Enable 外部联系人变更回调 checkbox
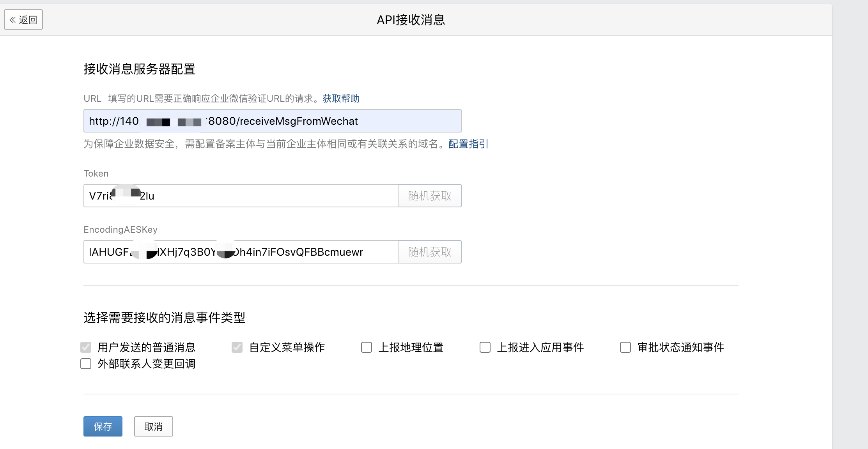 [86, 364]
